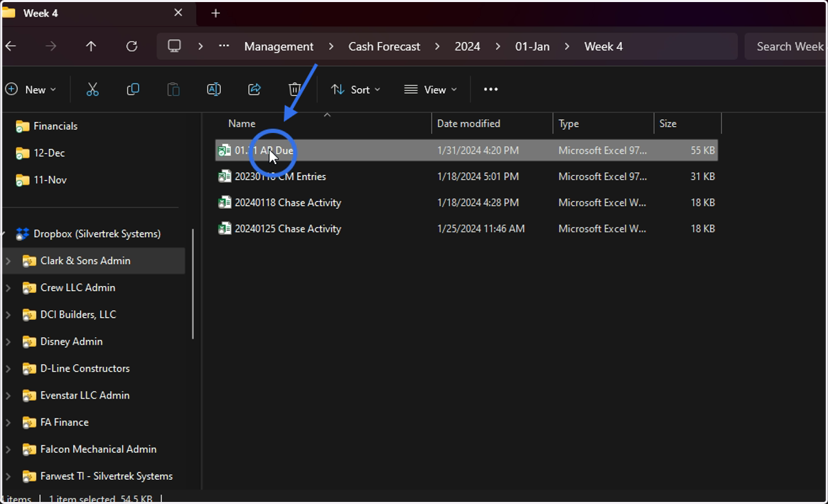Open a new tab with plus button
This screenshot has width=828, height=504.
pyautogui.click(x=215, y=13)
